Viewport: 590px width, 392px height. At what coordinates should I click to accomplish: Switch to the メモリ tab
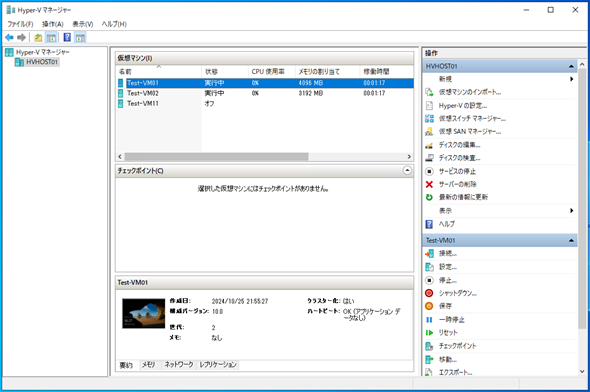[148, 365]
